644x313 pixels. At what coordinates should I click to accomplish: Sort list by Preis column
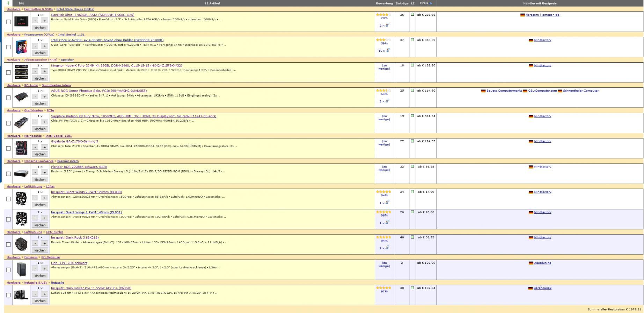424,3
